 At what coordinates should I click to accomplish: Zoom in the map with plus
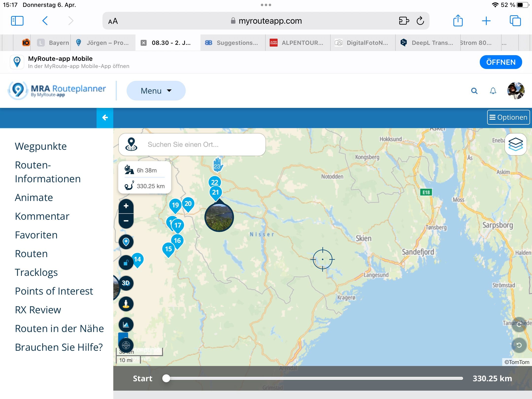pos(126,206)
